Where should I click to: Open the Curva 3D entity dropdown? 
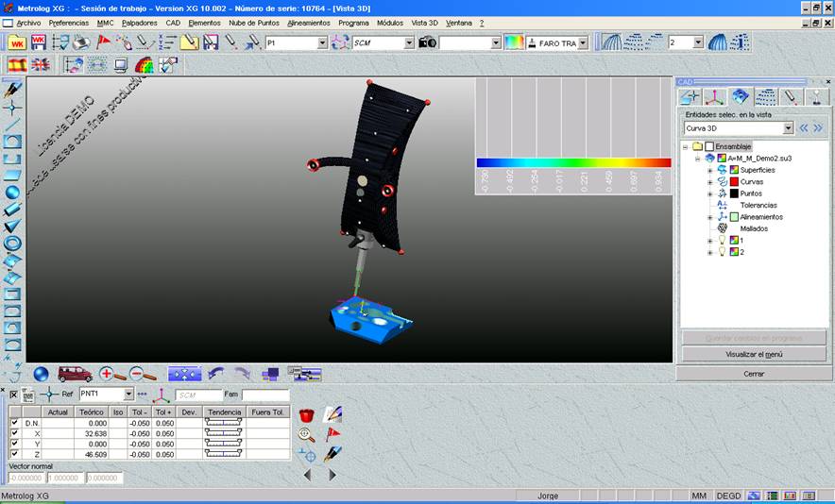(x=788, y=128)
